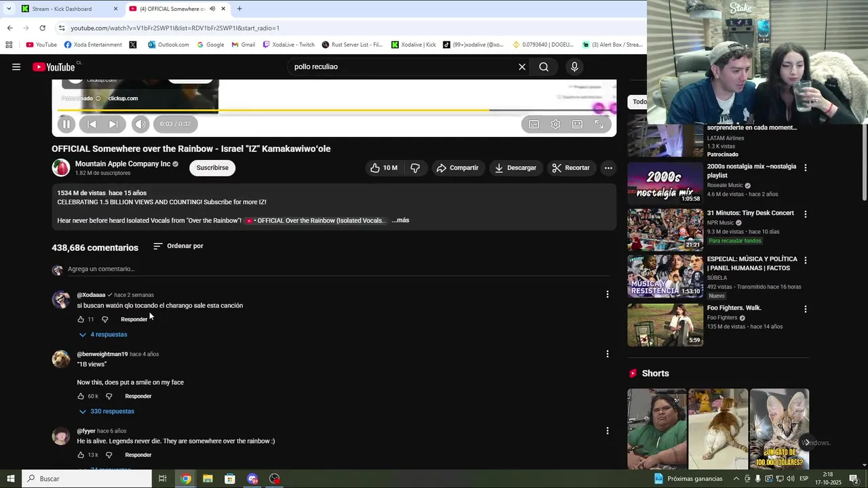
Task: Go to the YouTube home logo
Action: pyautogui.click(x=54, y=66)
